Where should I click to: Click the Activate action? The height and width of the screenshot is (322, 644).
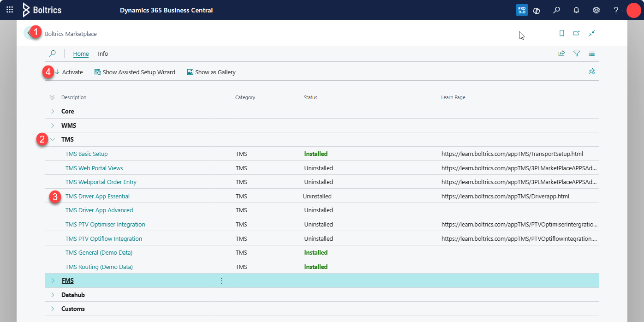(x=68, y=72)
